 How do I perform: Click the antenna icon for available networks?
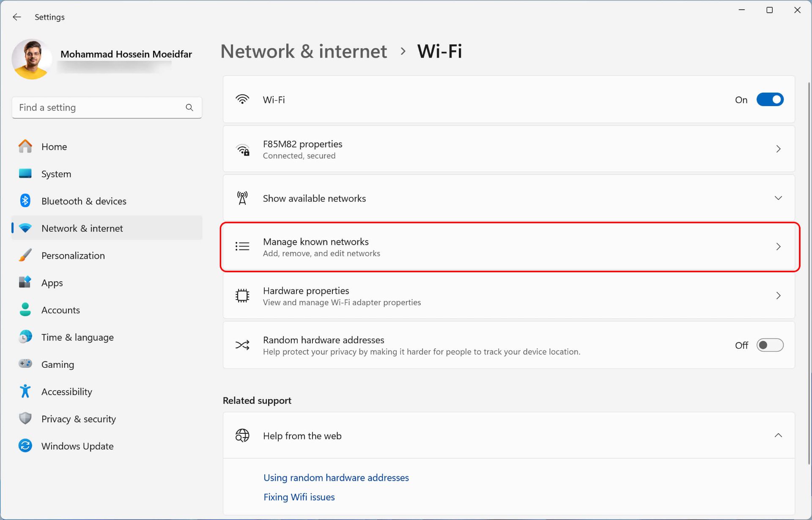pyautogui.click(x=242, y=198)
